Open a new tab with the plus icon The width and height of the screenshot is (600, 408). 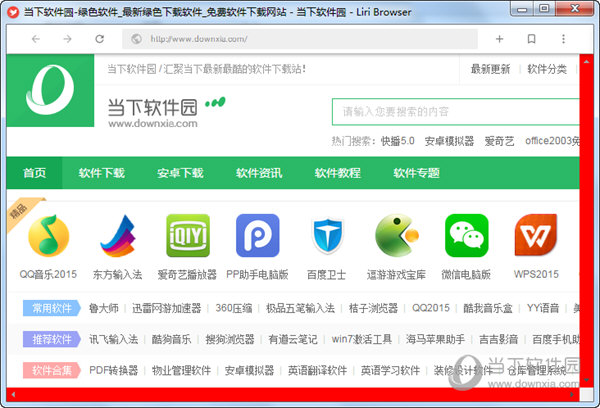(x=499, y=39)
